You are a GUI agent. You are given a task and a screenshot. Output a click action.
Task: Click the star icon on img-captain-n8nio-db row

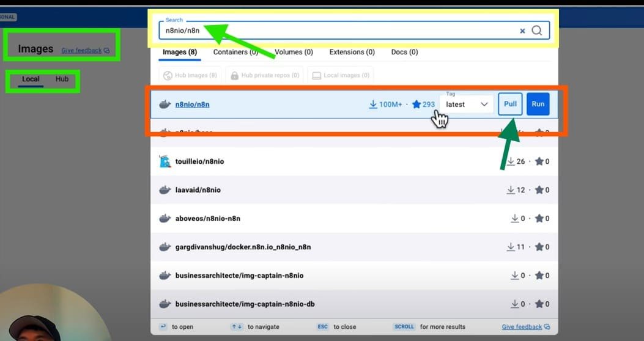tap(539, 304)
